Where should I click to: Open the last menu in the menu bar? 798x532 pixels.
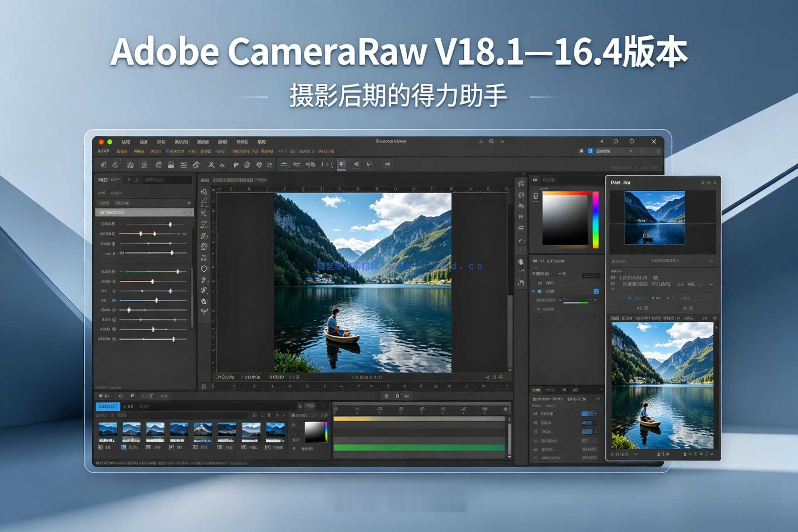[x=262, y=142]
